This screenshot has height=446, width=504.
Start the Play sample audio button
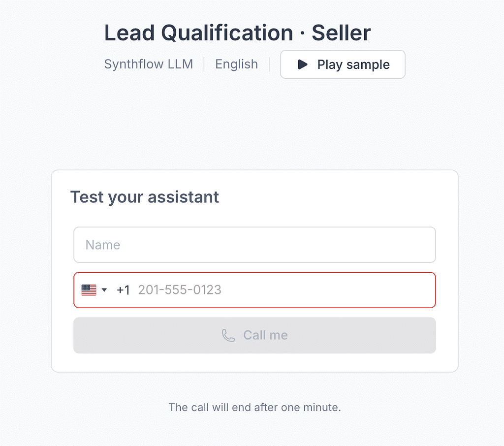coord(343,64)
